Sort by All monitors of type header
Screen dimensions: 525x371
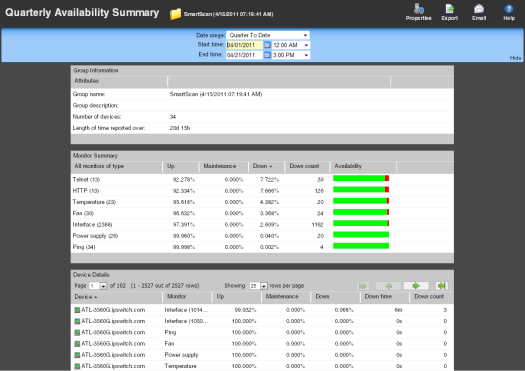(99, 166)
